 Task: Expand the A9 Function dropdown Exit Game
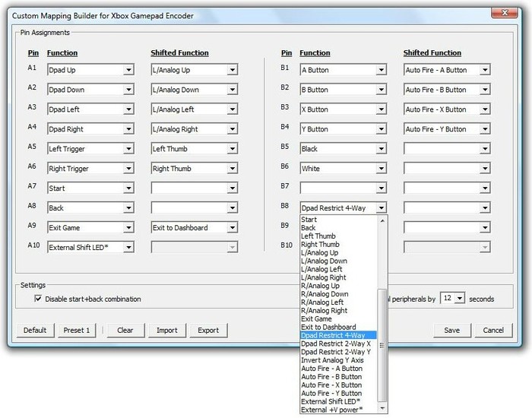90,228
